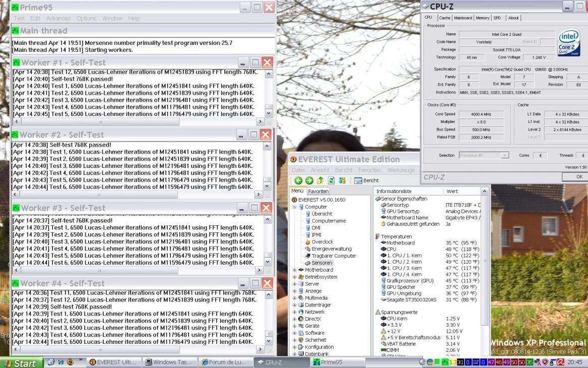The height and width of the screenshot is (368, 588).
Task: Switch to Windows Task Manager taskbar button
Action: (169, 362)
